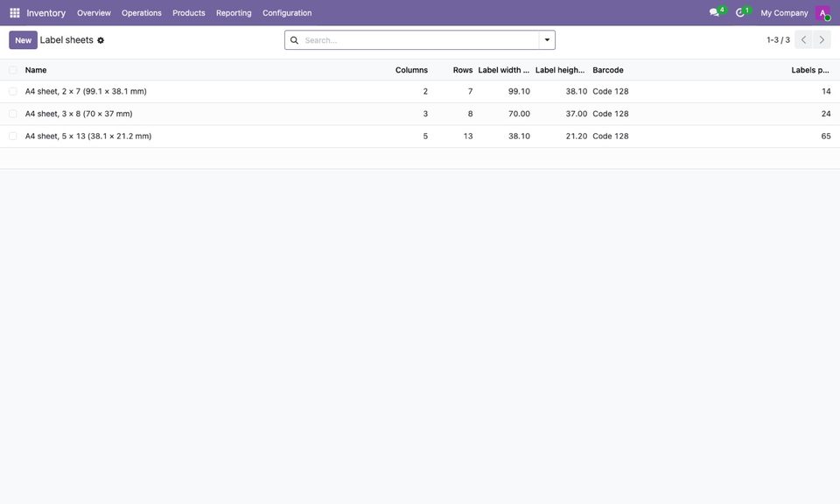Open the Reporting menu

coord(234,13)
